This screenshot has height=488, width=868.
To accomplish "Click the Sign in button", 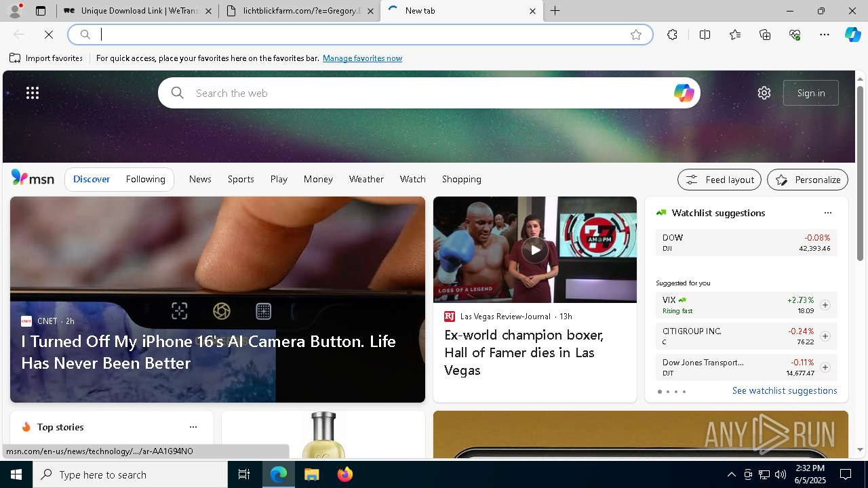I will point(811,93).
